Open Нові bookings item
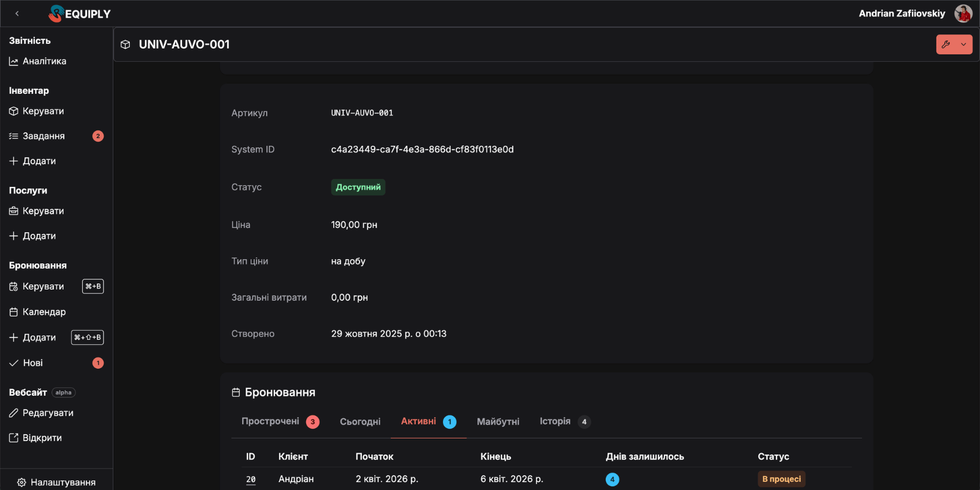 coord(32,363)
